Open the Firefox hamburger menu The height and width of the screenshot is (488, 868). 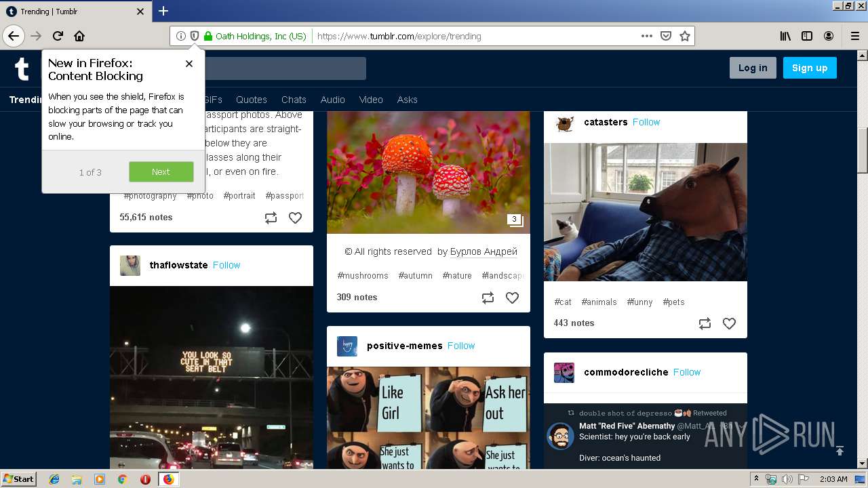(854, 36)
